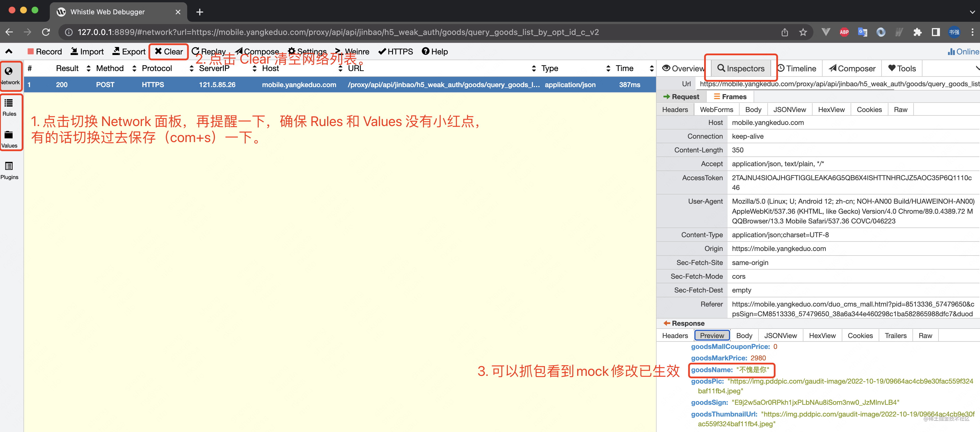
Task: Open request Cookies sub-tab
Action: [x=869, y=110]
